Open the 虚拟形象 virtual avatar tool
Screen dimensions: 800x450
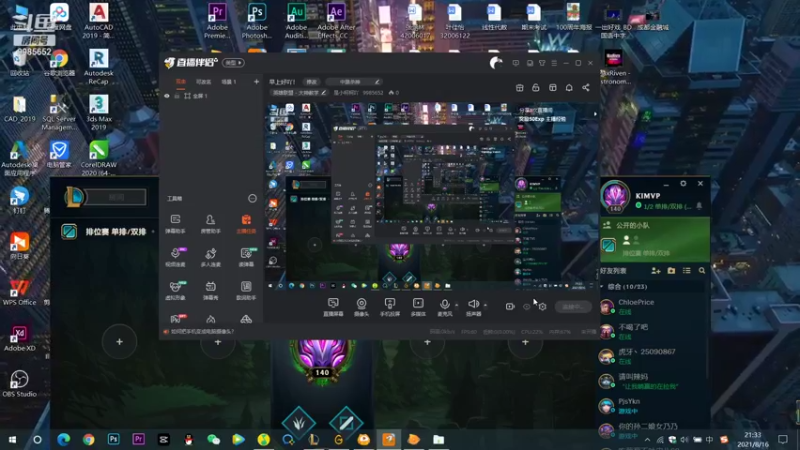click(175, 290)
